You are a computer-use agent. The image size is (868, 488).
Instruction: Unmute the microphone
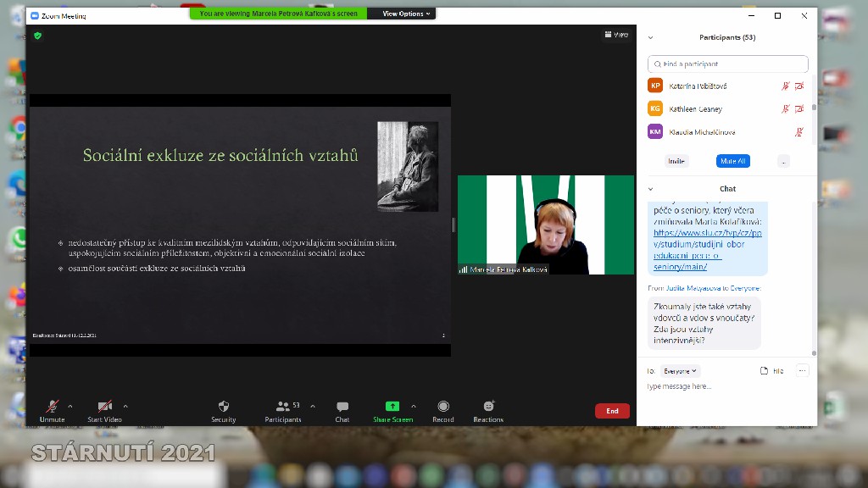[52, 408]
